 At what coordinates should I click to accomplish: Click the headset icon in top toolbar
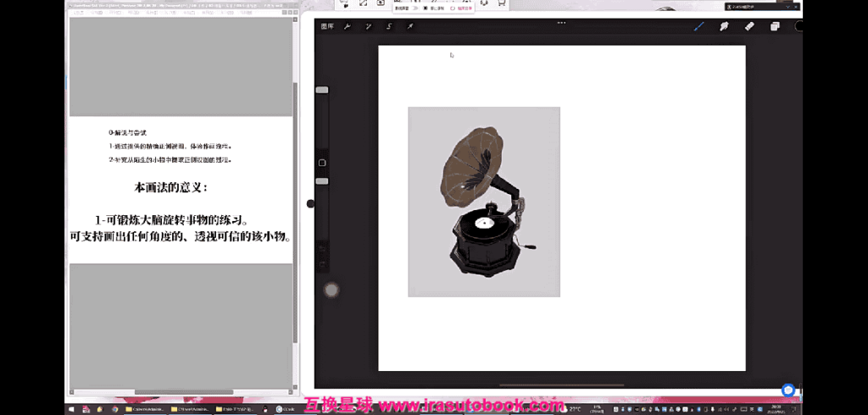pyautogui.click(x=484, y=3)
